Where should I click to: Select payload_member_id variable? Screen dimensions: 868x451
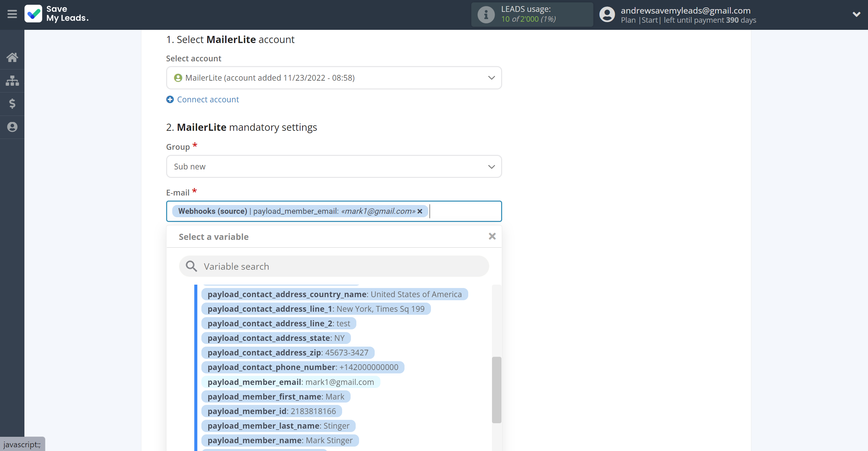pos(272,411)
